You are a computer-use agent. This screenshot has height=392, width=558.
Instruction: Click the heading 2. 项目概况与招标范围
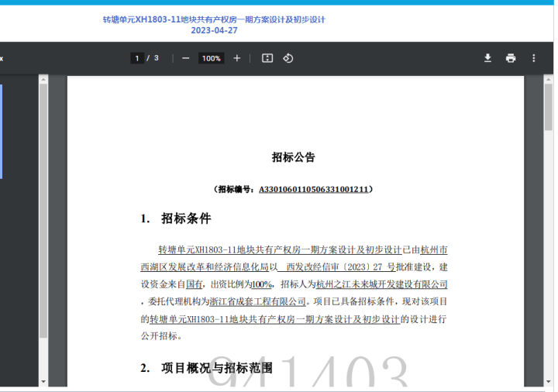206,368
